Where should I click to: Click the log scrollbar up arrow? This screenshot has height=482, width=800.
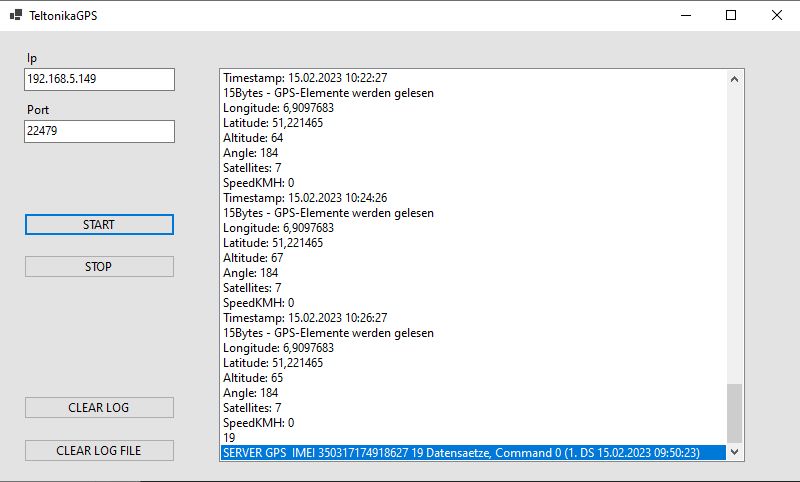[x=734, y=79]
